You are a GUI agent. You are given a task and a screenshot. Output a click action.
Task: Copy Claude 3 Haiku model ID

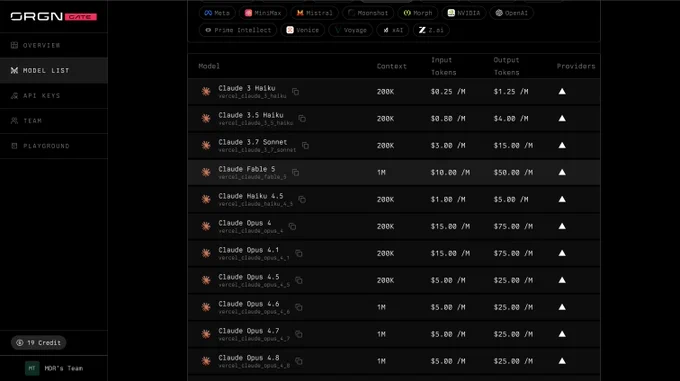pos(295,91)
